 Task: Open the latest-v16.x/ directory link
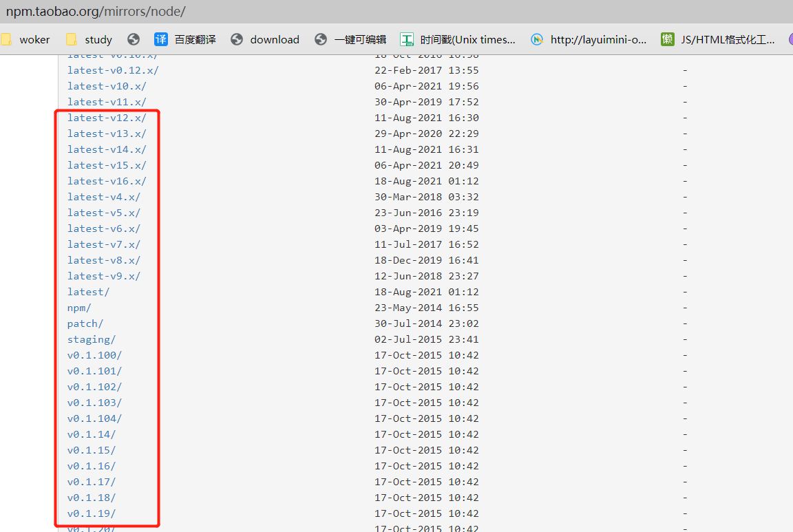pyautogui.click(x=107, y=181)
